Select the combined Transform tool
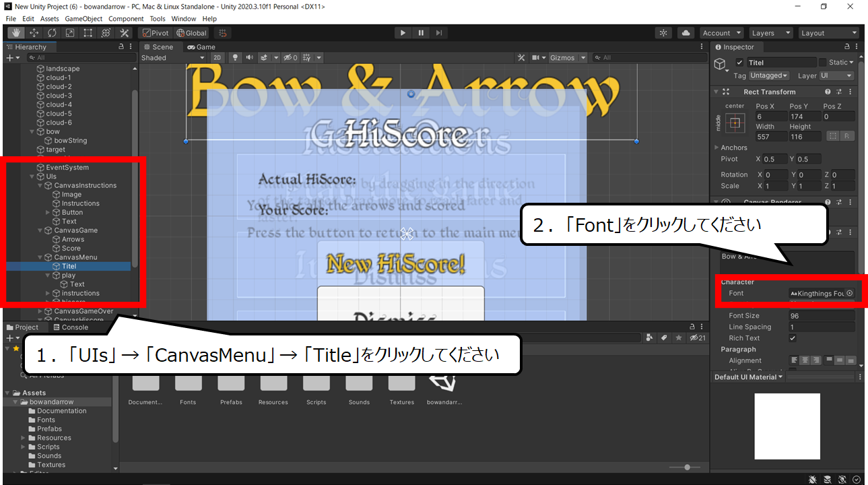 [106, 33]
